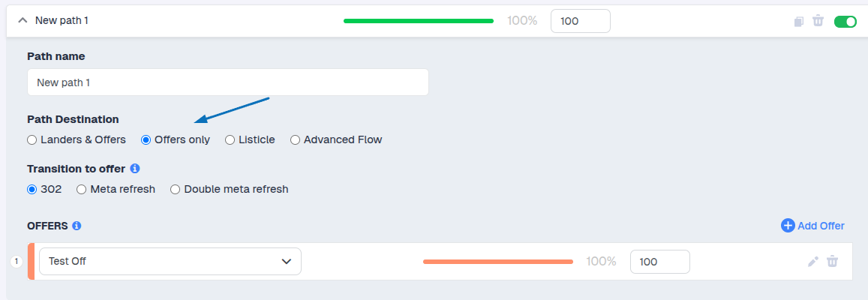Click the plus icon for Add Offer
Viewport: 868px width, 300px height.
pos(788,225)
